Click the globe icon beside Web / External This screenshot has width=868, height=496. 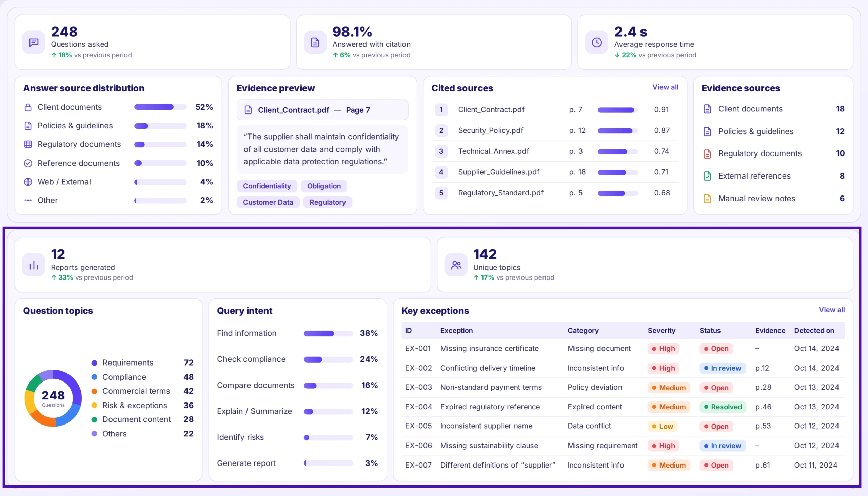28,182
